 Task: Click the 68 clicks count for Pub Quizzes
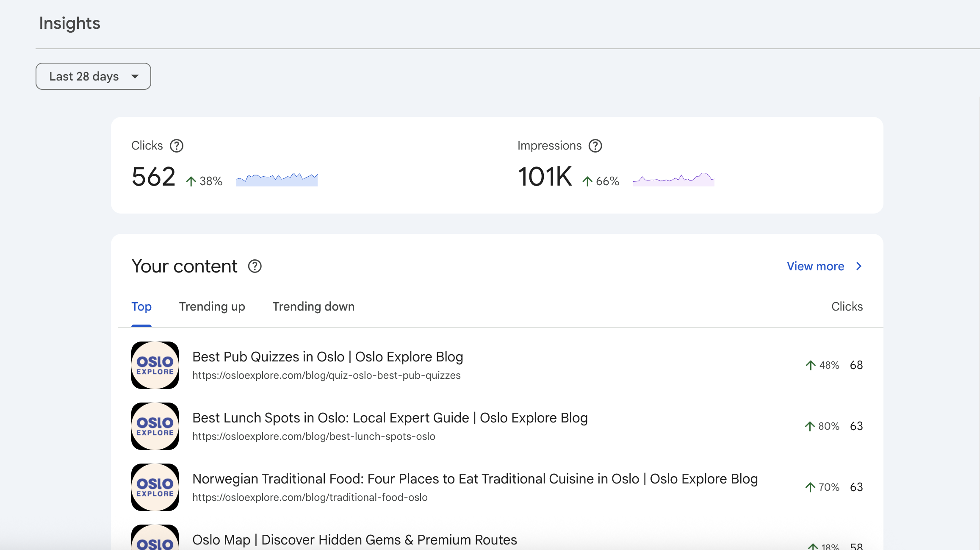tap(856, 365)
